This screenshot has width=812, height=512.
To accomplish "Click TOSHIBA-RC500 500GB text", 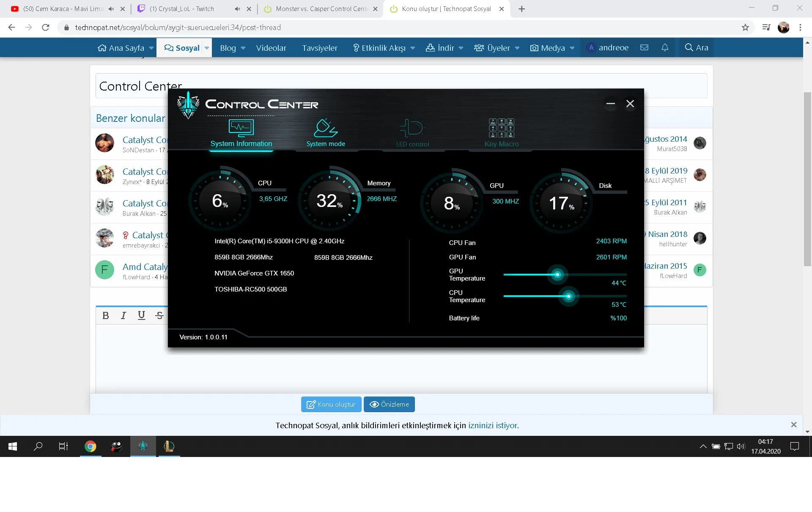I will point(250,289).
